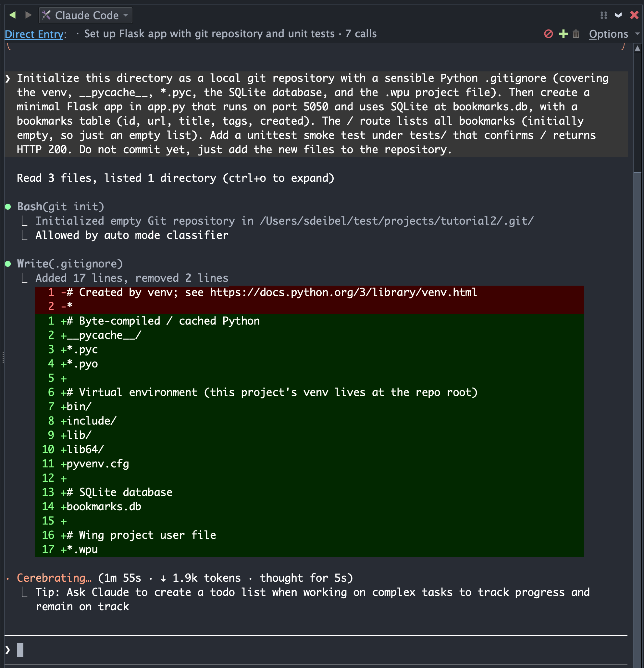
Task: Click the '+include/' diff line
Action: [309, 421]
